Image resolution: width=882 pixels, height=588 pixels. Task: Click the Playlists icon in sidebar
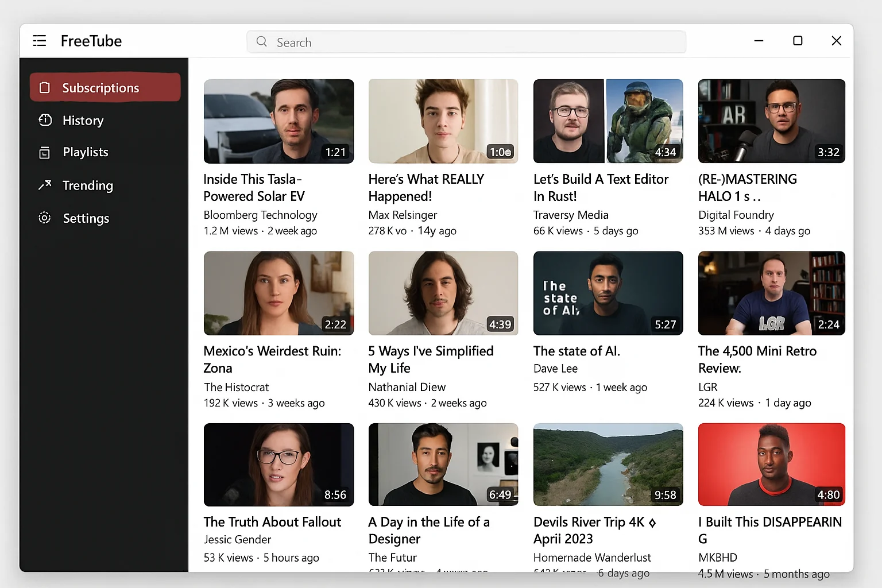pyautogui.click(x=45, y=152)
